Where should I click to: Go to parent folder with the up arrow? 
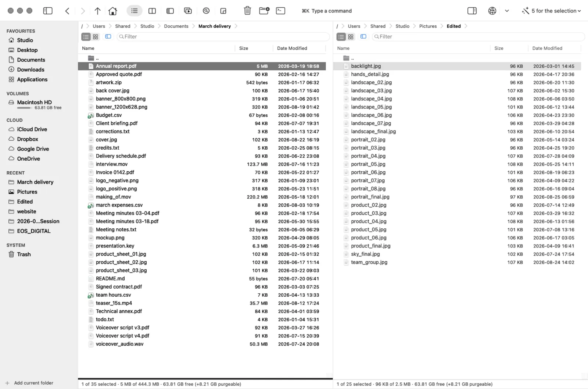[x=97, y=11]
